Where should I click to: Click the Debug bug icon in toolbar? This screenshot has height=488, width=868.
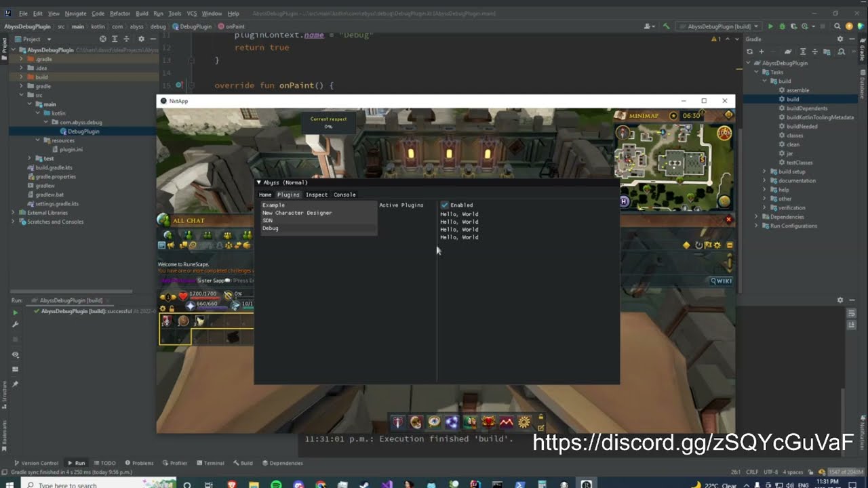click(782, 26)
